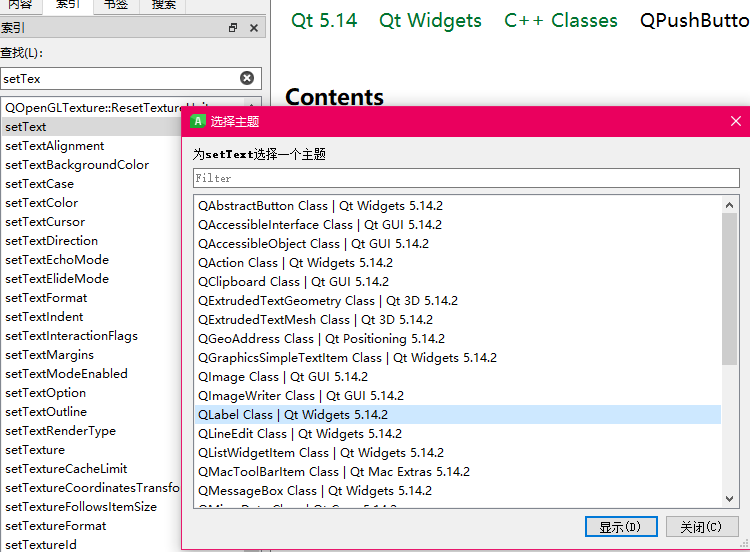Select setTextureFormat index entry

(91, 526)
